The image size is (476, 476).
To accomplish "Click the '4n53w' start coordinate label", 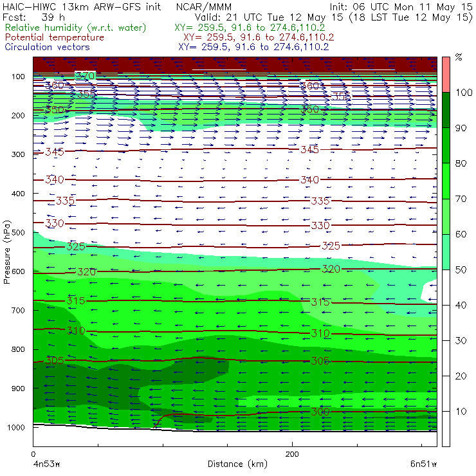I will (46, 464).
